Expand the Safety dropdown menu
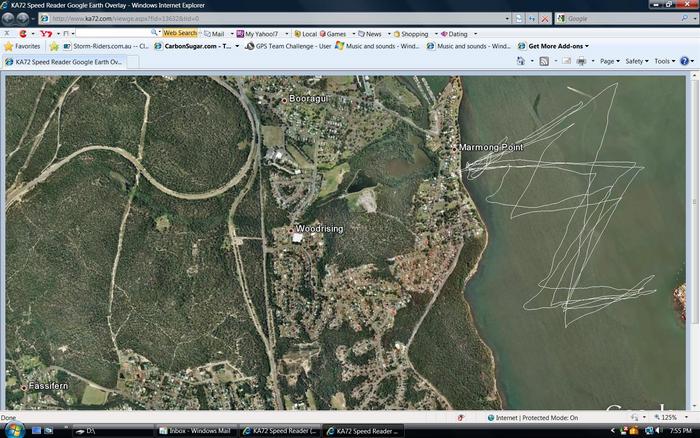Screen dimensions: 700x438 coord(636,61)
